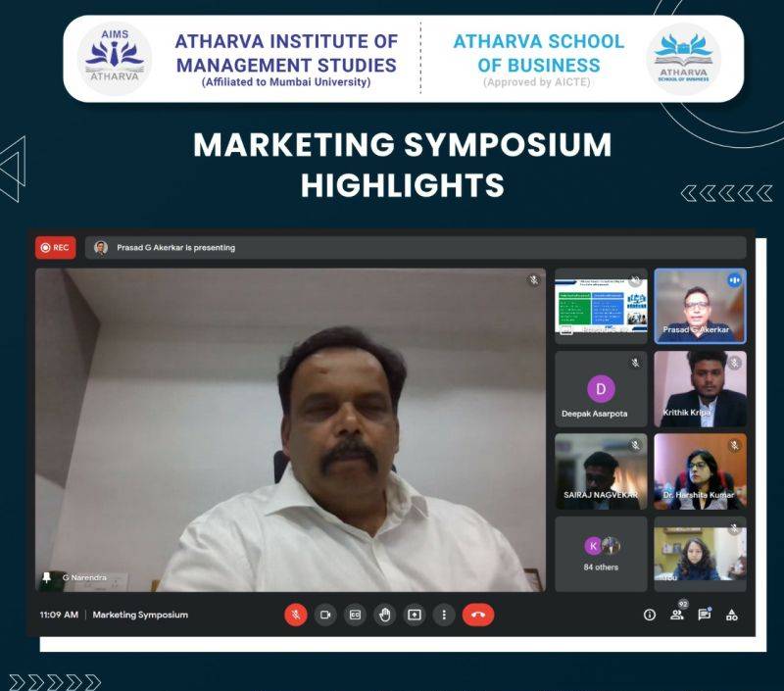Raise your hand in the meeting
The width and height of the screenshot is (784, 691).
tap(384, 615)
